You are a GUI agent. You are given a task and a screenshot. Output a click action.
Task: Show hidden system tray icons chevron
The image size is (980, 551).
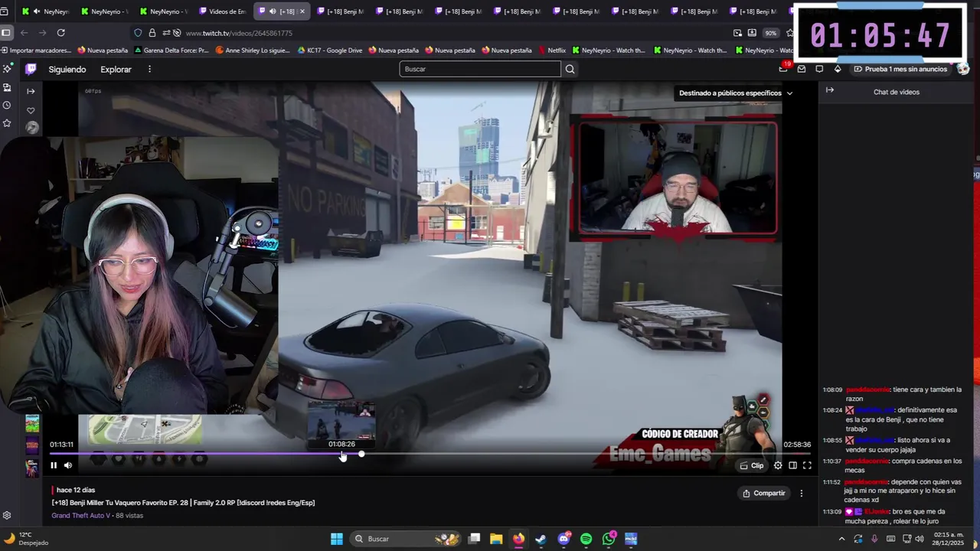[841, 539]
